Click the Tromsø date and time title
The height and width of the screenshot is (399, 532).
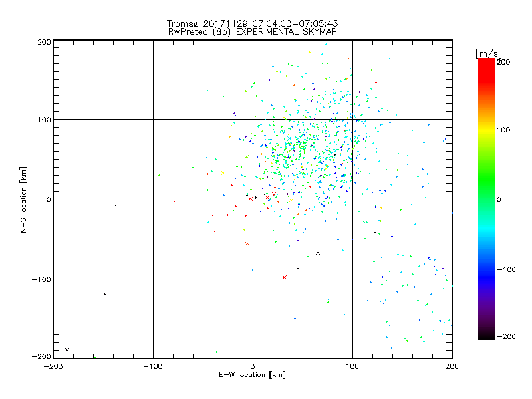pos(252,23)
